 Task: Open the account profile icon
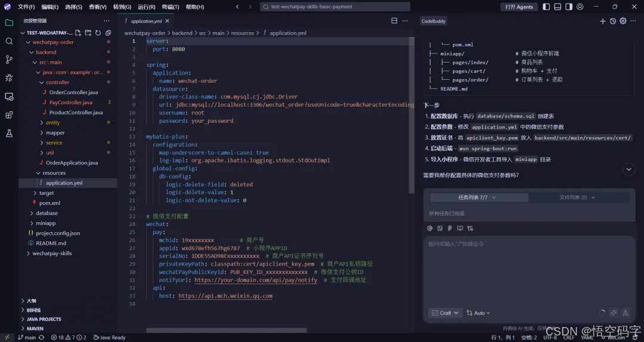pos(580,7)
